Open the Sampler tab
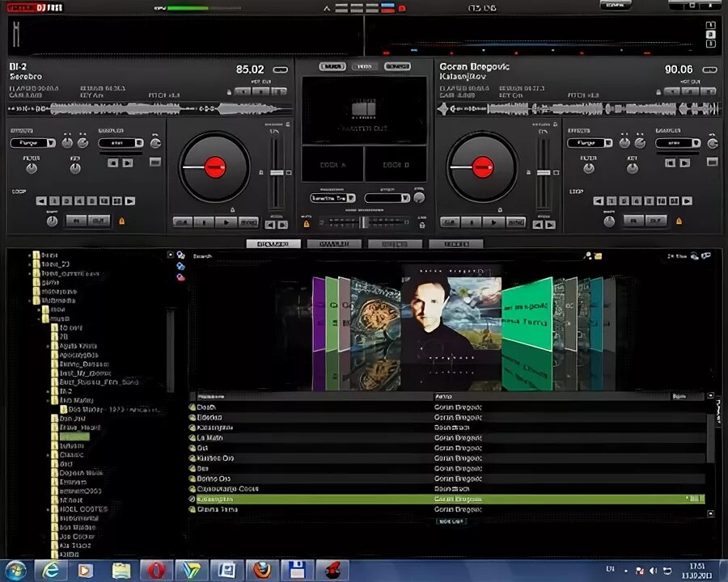This screenshot has height=582, width=728. [x=334, y=243]
